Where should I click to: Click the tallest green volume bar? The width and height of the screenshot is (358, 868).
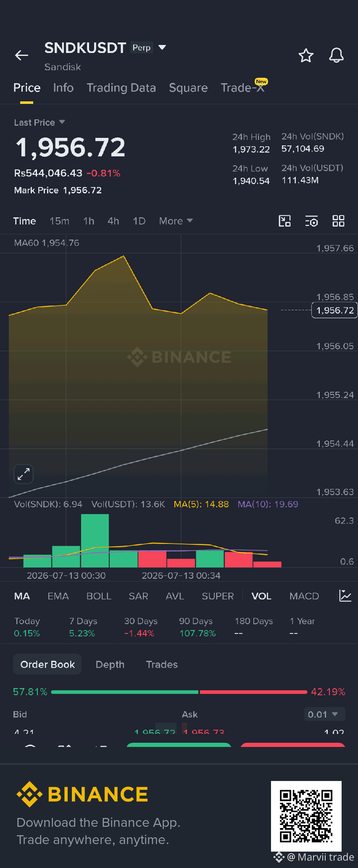(x=95, y=541)
